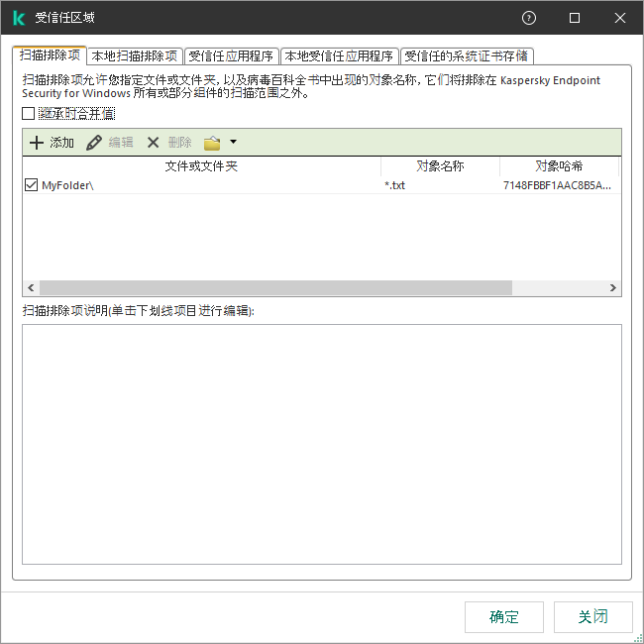644x644 pixels.
Task: Click the horizontal scrollbar thumb
Action: 275,287
